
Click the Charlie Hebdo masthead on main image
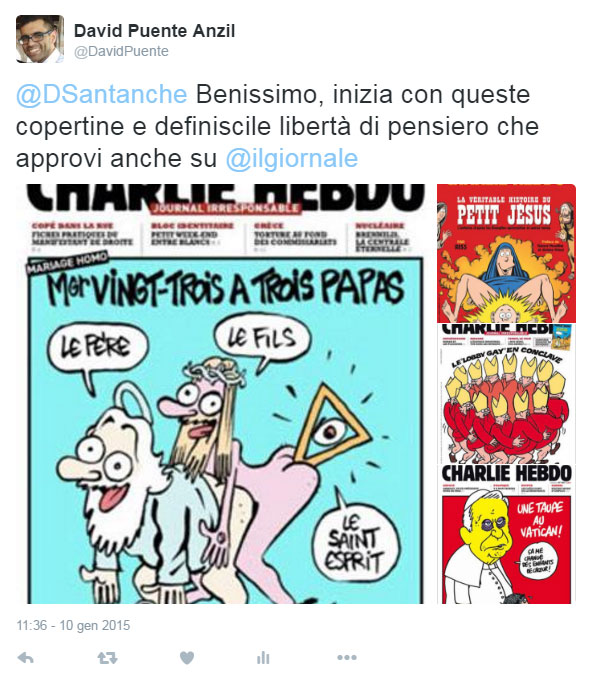pos(225,198)
